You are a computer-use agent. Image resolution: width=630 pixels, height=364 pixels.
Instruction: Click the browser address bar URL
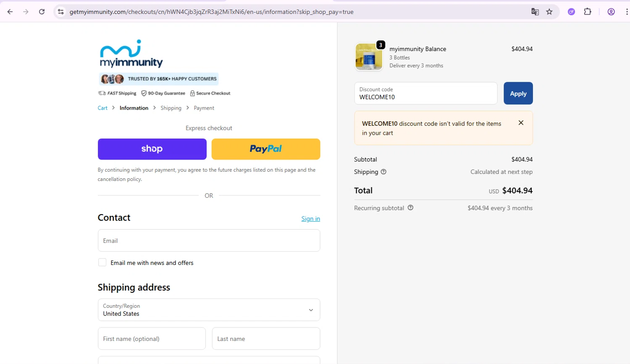[x=211, y=12]
